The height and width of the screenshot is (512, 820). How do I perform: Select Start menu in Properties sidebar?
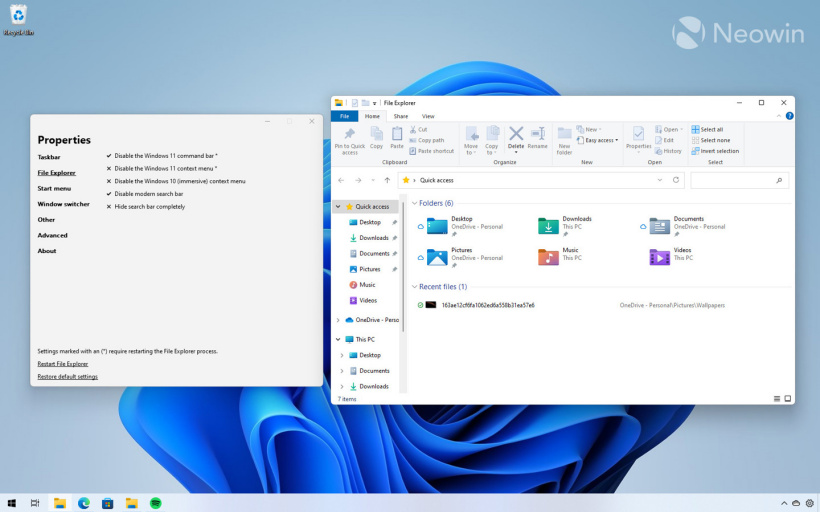click(54, 188)
